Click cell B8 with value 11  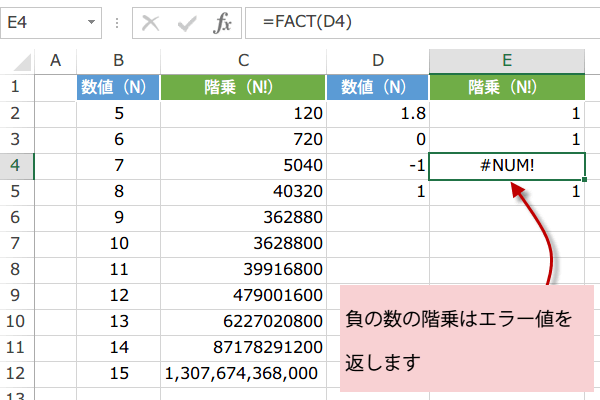[118, 270]
